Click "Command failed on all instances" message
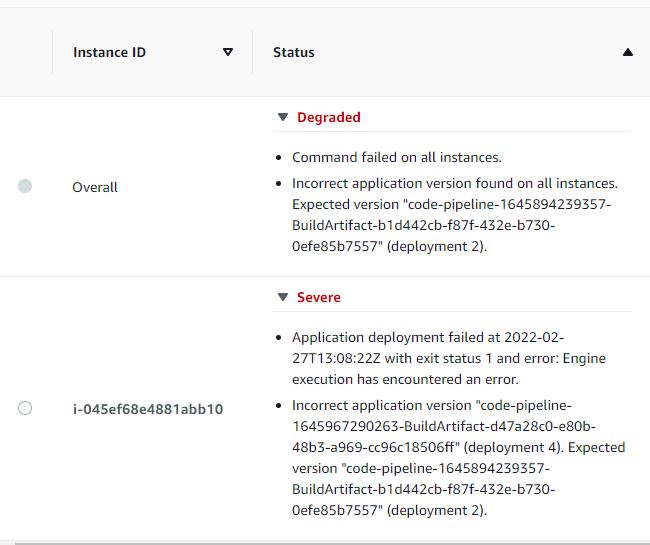 click(396, 157)
